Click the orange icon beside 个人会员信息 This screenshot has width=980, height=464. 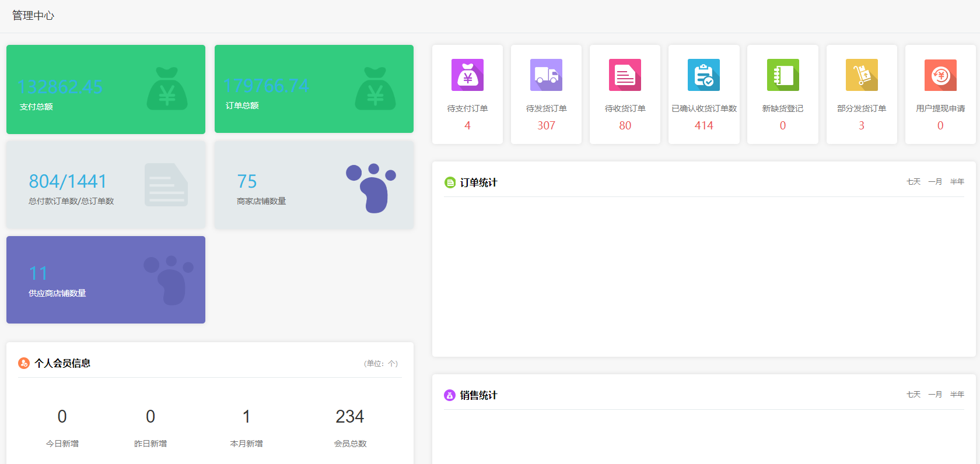tap(24, 363)
